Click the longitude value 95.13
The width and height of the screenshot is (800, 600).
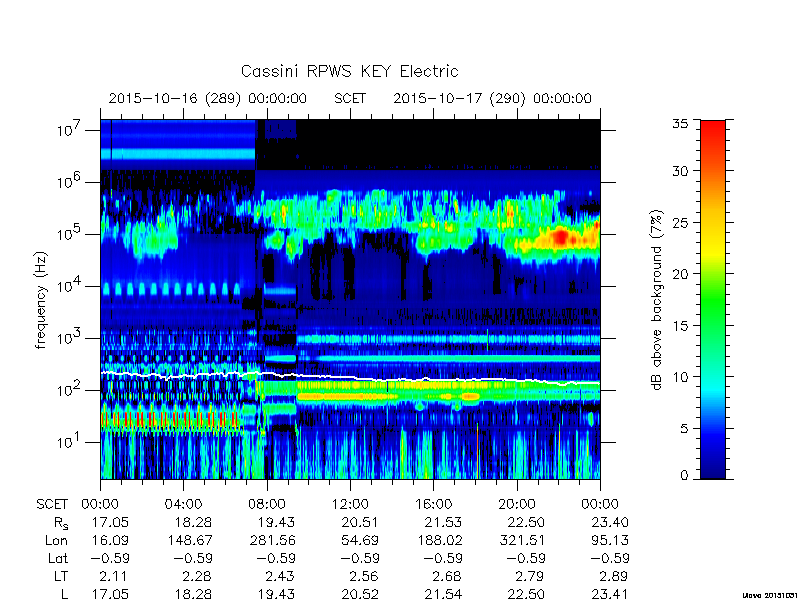point(609,540)
